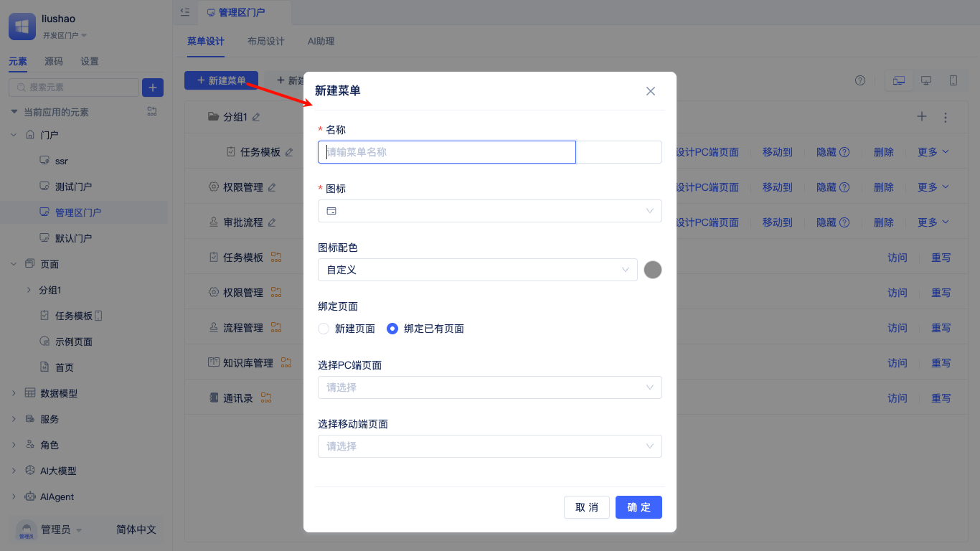The image size is (980, 551).
Task: Collapse the 门户 tree node
Action: (14, 135)
